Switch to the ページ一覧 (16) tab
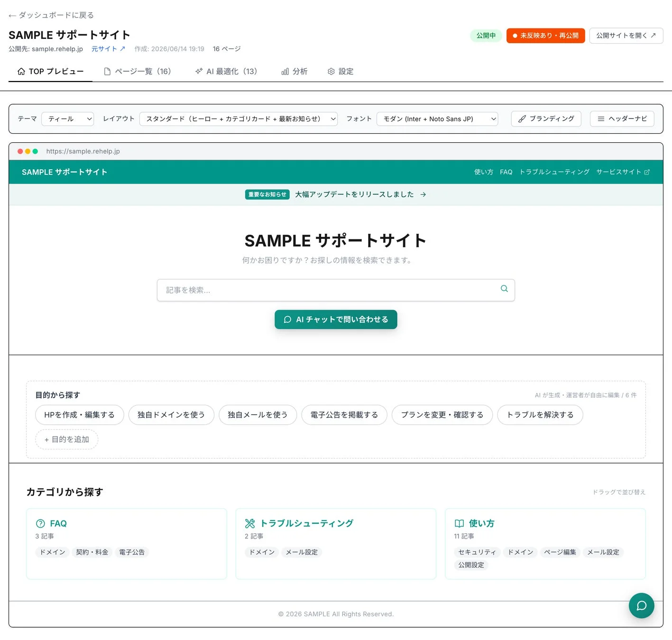The height and width of the screenshot is (640, 672). pos(138,72)
